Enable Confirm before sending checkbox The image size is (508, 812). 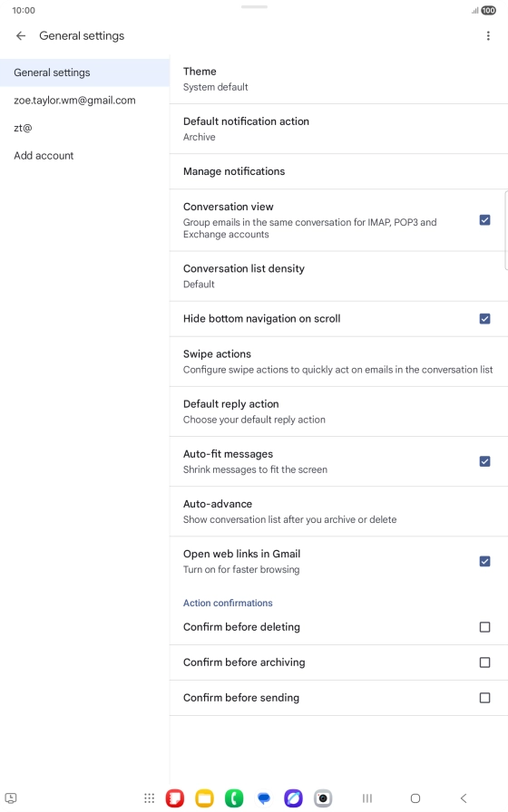point(484,698)
